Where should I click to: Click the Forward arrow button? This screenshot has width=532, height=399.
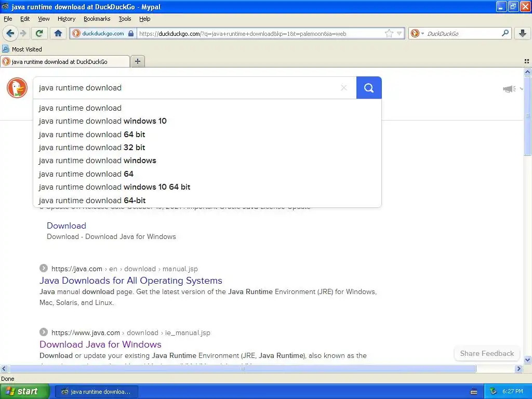pos(23,33)
